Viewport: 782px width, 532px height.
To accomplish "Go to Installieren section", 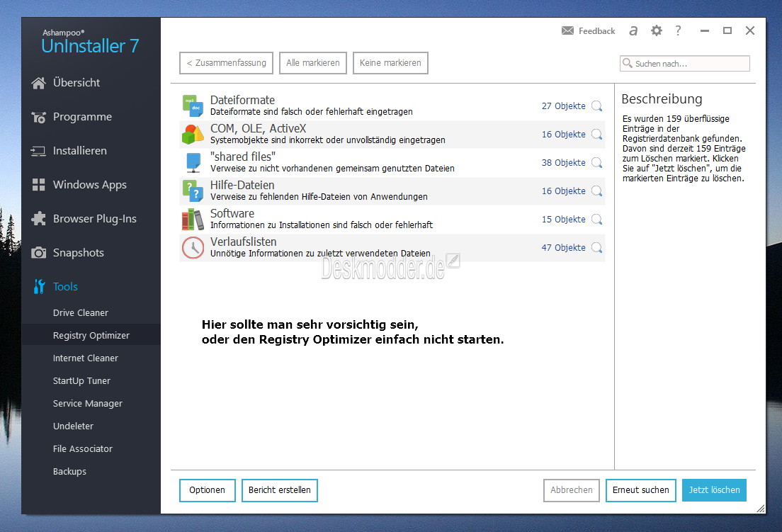I will coord(80,151).
